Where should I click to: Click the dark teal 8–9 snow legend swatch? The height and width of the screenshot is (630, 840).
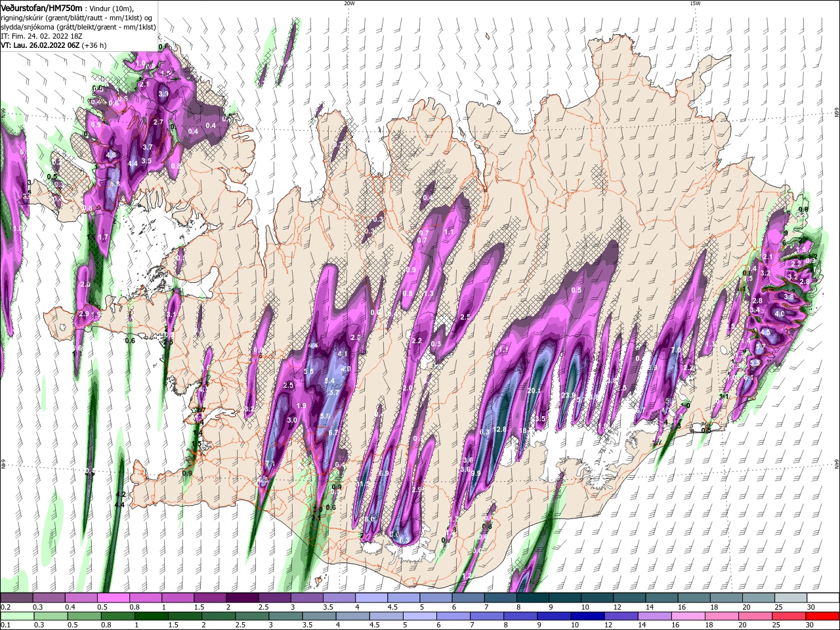pos(532,598)
